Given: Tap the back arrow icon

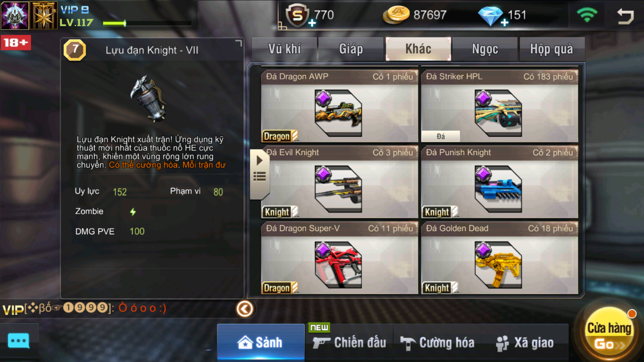Looking at the screenshot, I should pyautogui.click(x=625, y=16).
